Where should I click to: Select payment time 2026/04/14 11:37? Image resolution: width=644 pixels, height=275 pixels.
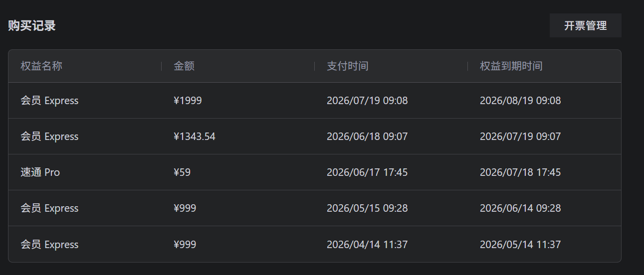point(367,245)
